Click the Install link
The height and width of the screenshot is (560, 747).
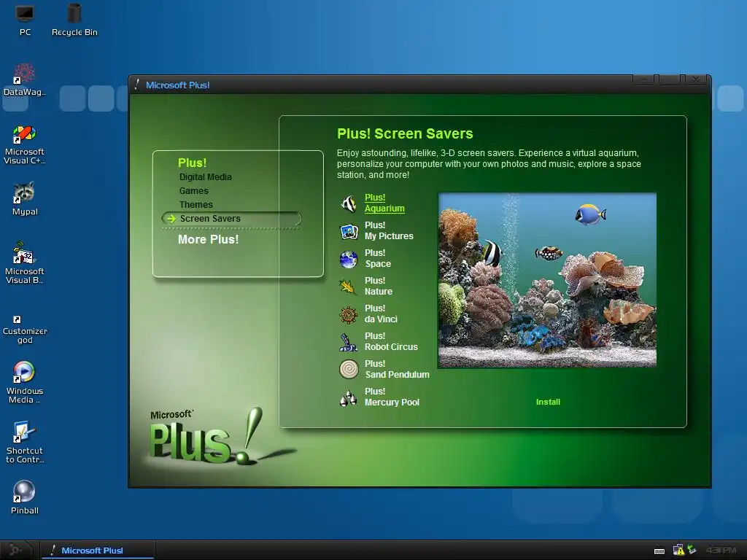pos(548,402)
